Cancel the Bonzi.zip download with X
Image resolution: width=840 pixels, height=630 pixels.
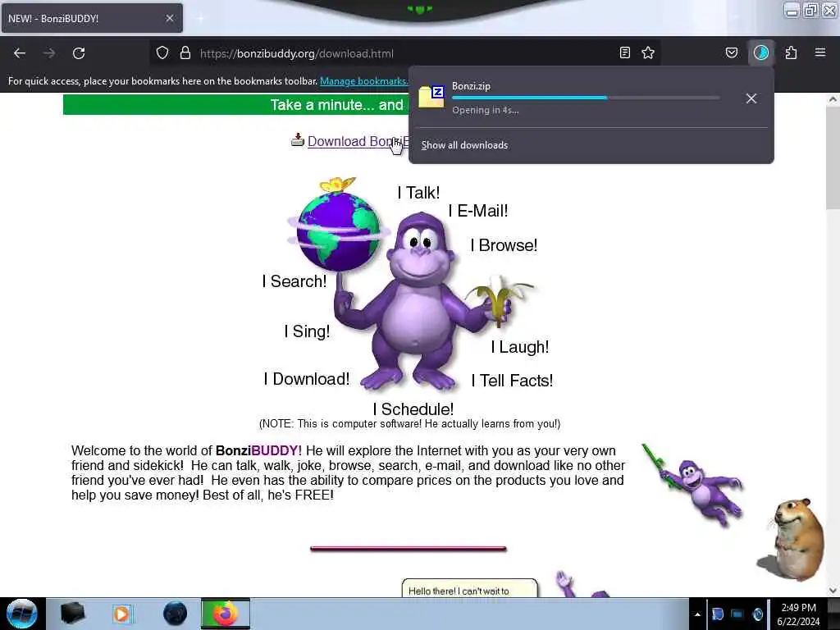[x=751, y=98]
